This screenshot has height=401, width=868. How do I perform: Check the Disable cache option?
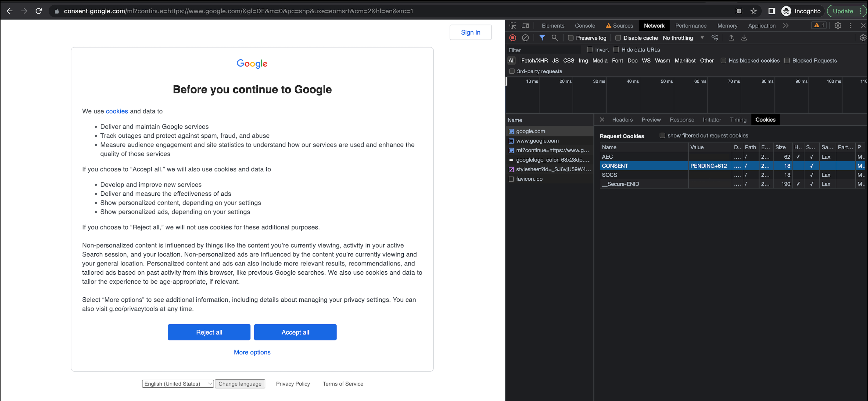click(x=618, y=38)
